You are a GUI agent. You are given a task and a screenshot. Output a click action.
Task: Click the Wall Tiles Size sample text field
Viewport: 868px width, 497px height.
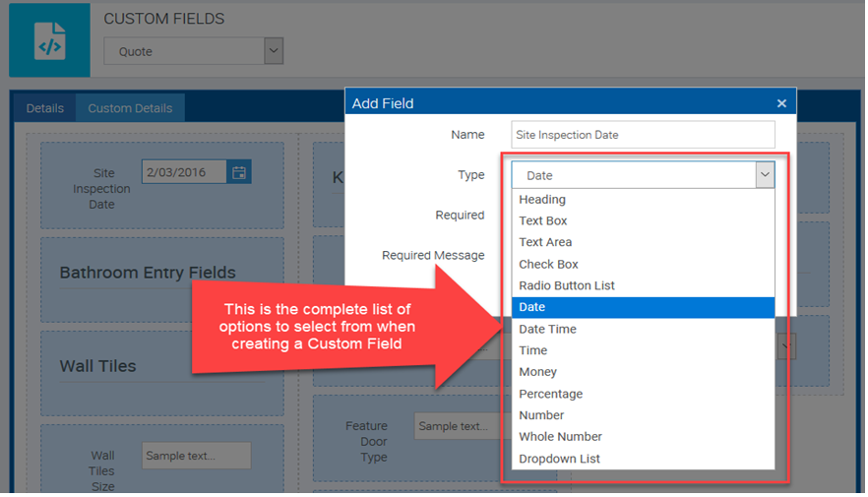tap(196, 456)
